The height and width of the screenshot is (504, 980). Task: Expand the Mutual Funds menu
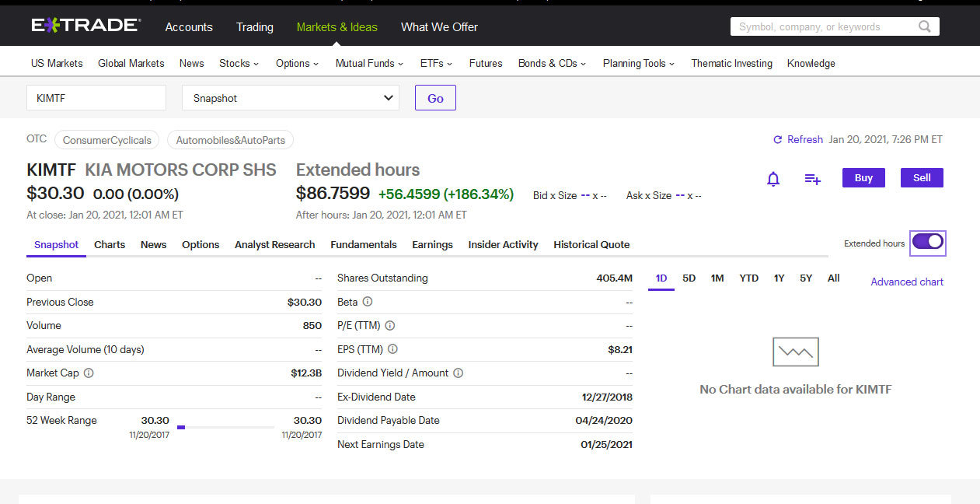pos(369,64)
